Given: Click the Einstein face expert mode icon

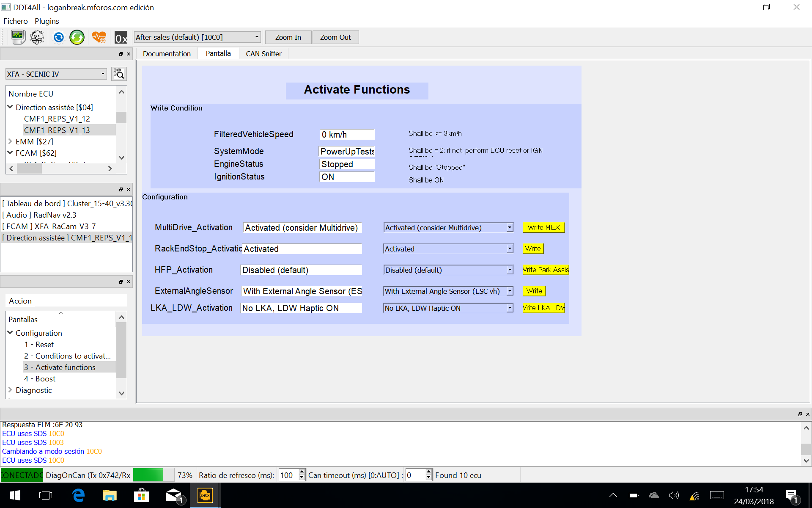Looking at the screenshot, I should click(x=37, y=37).
